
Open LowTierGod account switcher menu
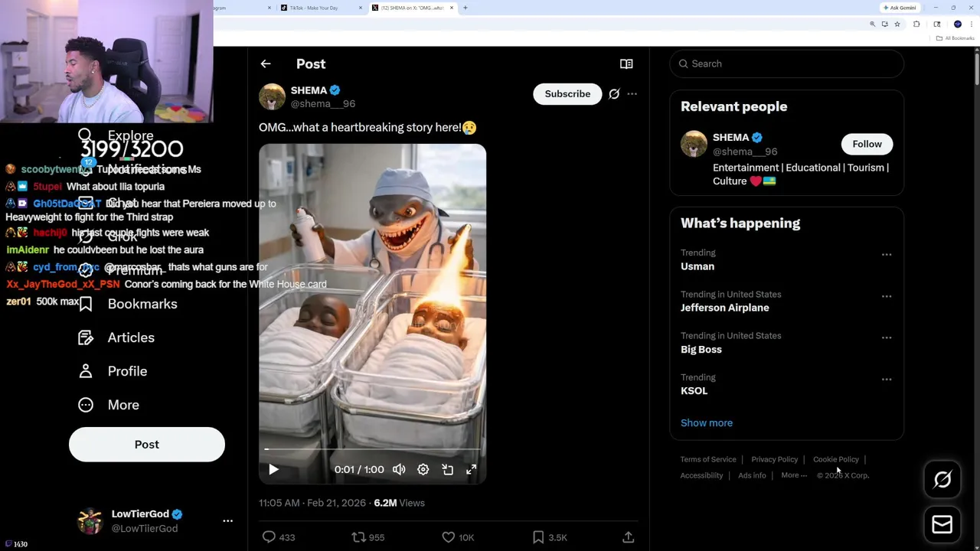227,521
